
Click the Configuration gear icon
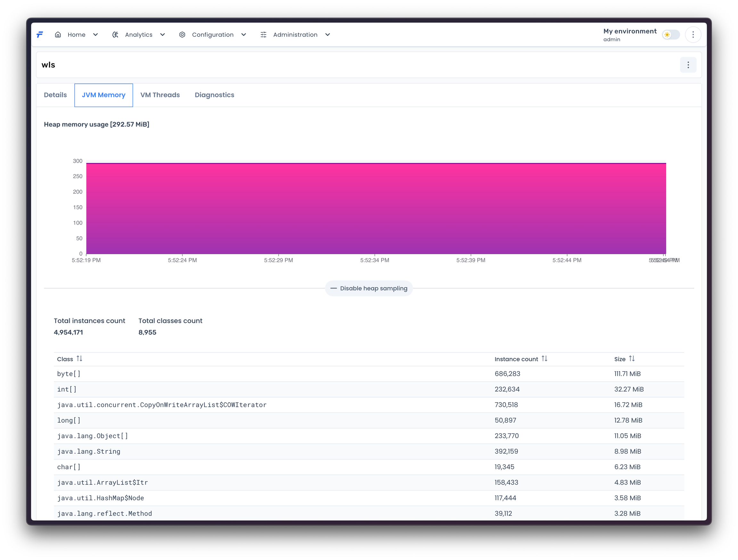tap(182, 35)
